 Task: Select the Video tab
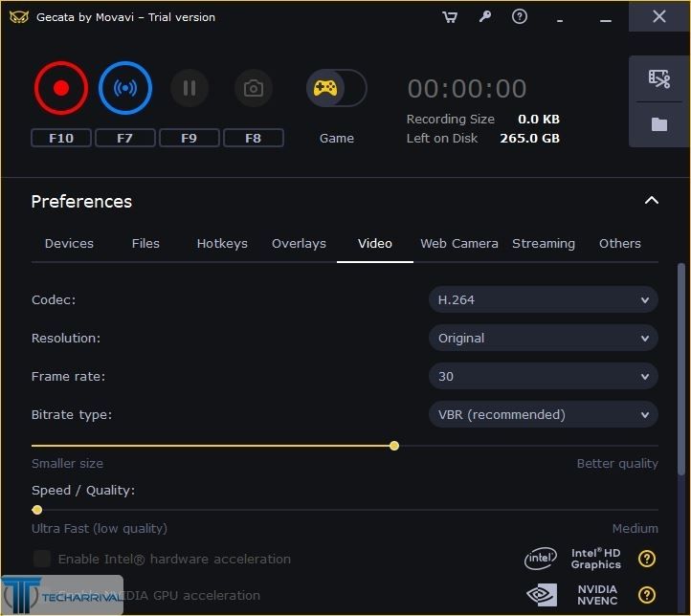click(375, 244)
